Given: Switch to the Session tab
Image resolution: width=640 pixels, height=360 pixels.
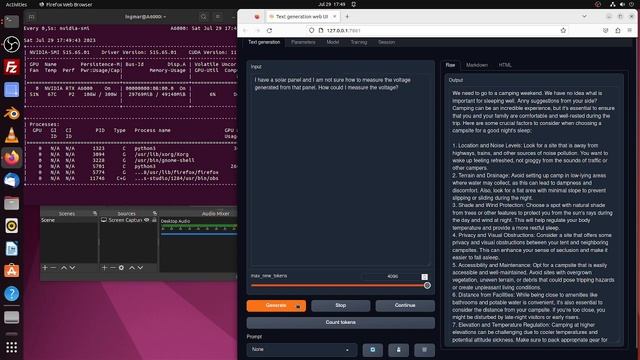Looking at the screenshot, I should [386, 42].
